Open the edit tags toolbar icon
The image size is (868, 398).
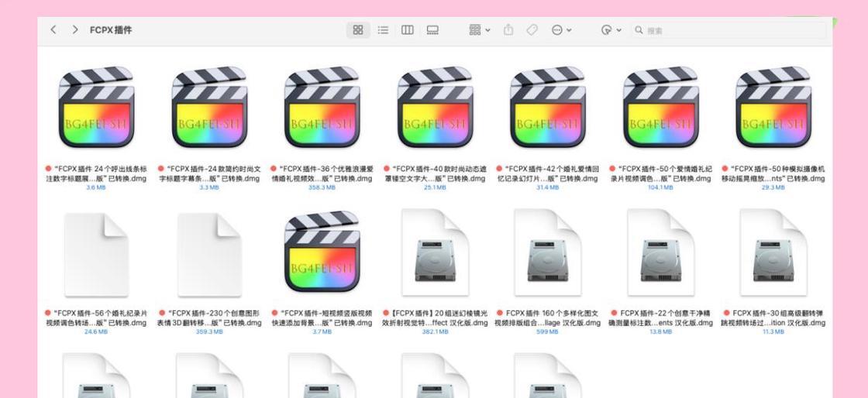(x=532, y=30)
